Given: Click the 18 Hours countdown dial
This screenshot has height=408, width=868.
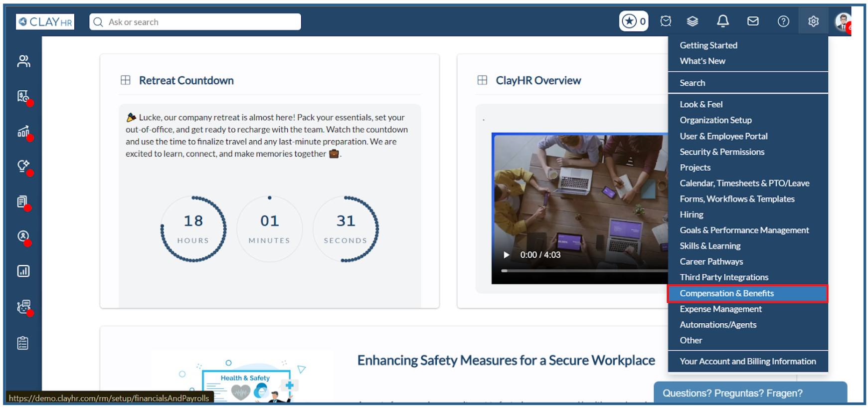Looking at the screenshot, I should coord(193,229).
